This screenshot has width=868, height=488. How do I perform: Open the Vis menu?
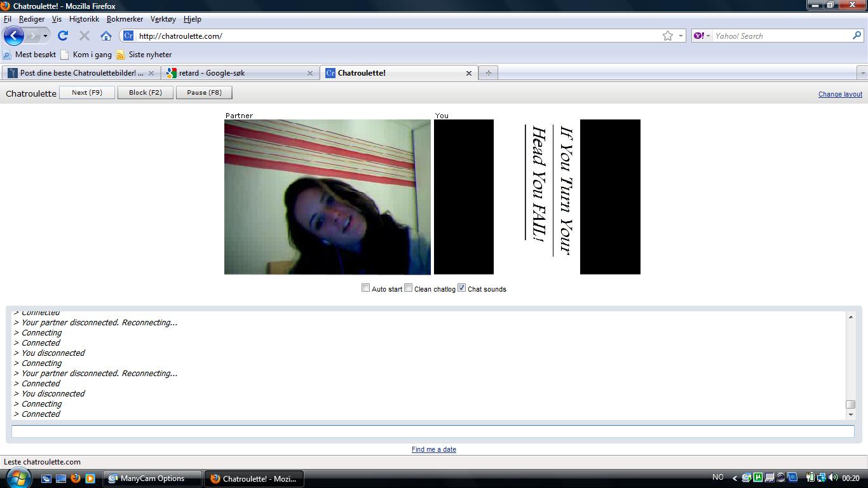click(x=57, y=19)
